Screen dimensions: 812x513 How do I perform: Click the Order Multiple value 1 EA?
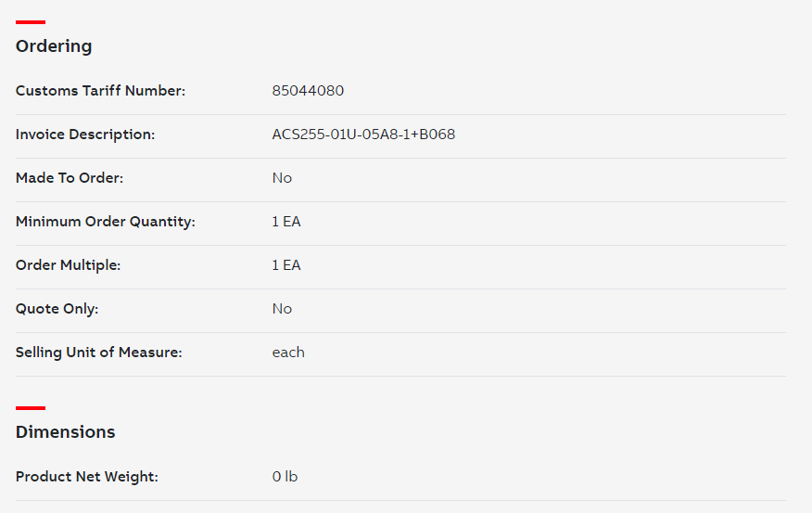pyautogui.click(x=286, y=264)
